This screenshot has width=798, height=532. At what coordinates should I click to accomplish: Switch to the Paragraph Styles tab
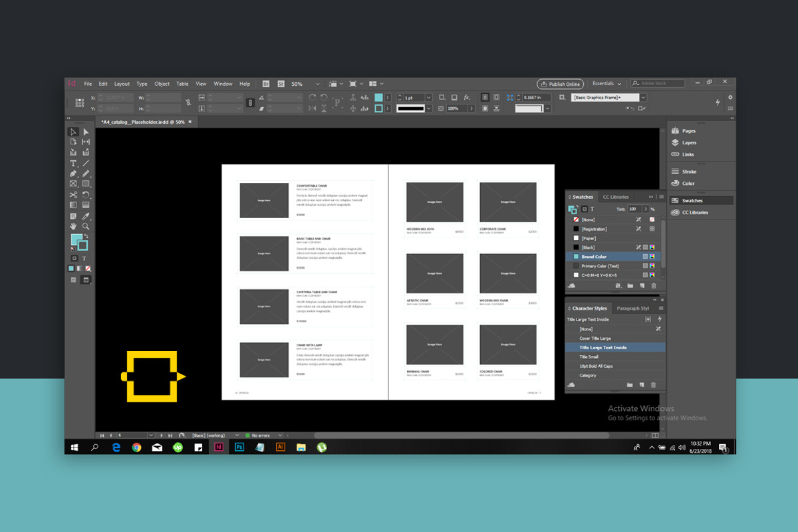click(633, 309)
